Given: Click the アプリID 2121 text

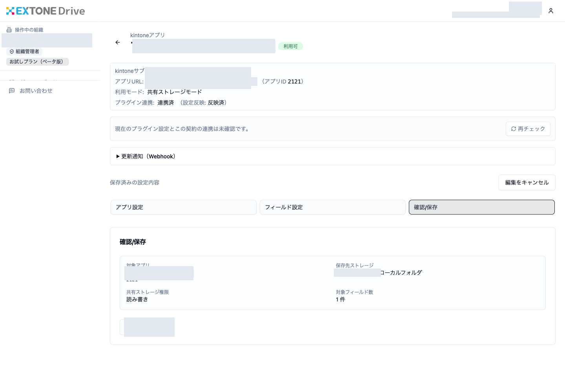Looking at the screenshot, I should 283,82.
